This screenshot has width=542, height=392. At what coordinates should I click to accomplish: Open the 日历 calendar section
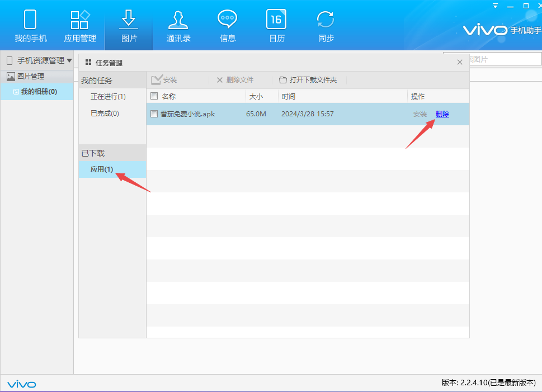276,26
